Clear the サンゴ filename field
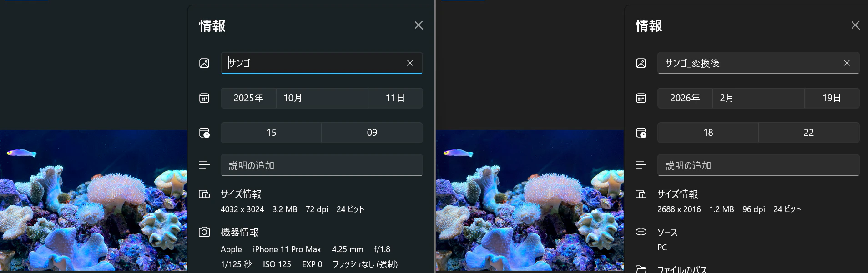 (410, 63)
